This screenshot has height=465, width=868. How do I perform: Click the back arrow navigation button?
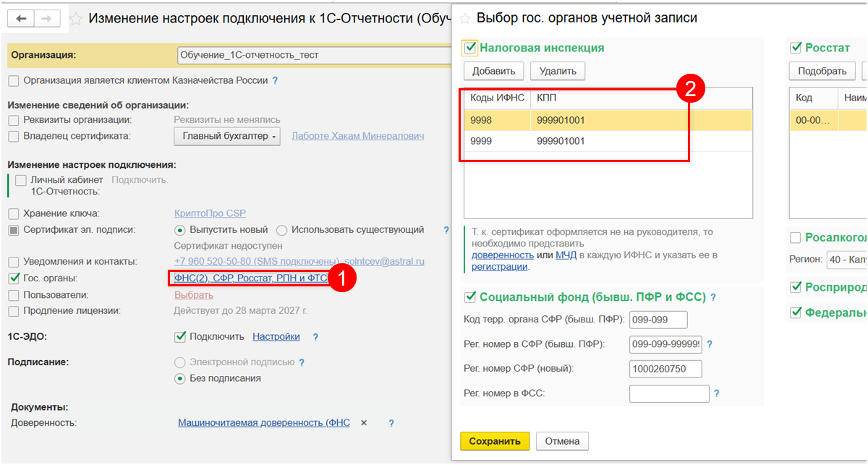20,19
